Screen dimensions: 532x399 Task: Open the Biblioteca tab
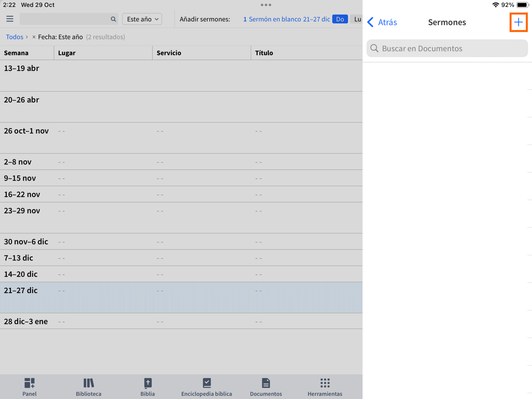point(89,387)
